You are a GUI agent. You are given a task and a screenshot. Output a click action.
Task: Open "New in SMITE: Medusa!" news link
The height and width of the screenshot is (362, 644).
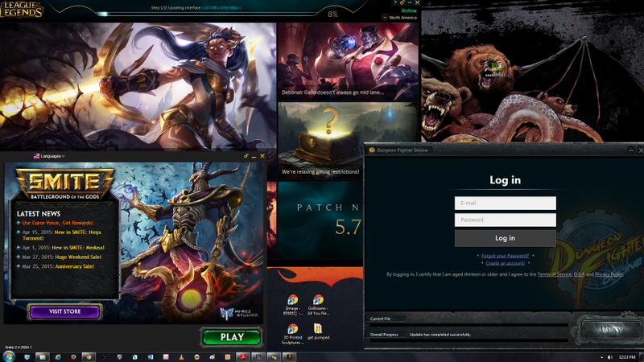78,248
